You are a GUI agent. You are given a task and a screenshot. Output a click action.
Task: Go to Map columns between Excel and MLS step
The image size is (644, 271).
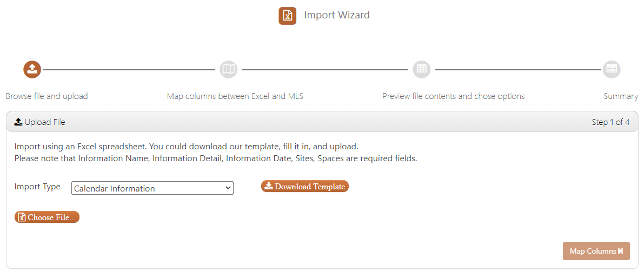[235, 96]
